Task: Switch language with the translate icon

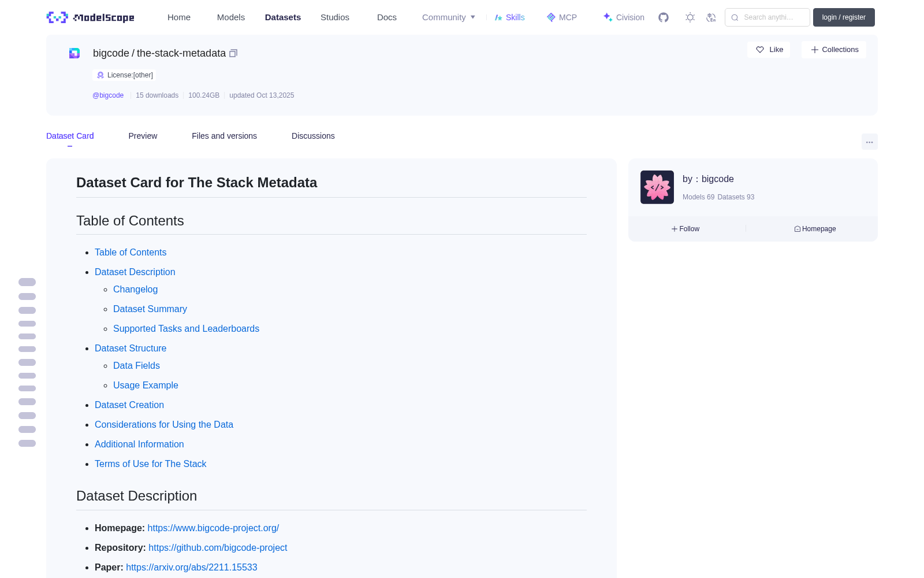Action: pos(711,17)
